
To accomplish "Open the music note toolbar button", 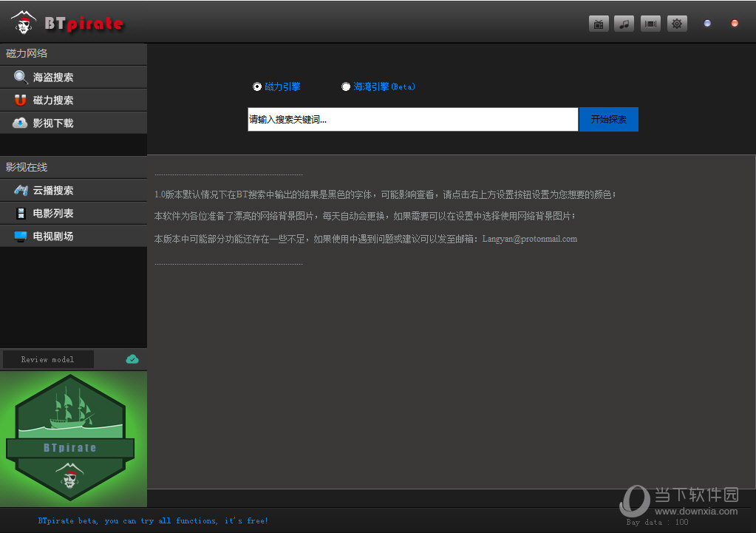I will tap(624, 24).
